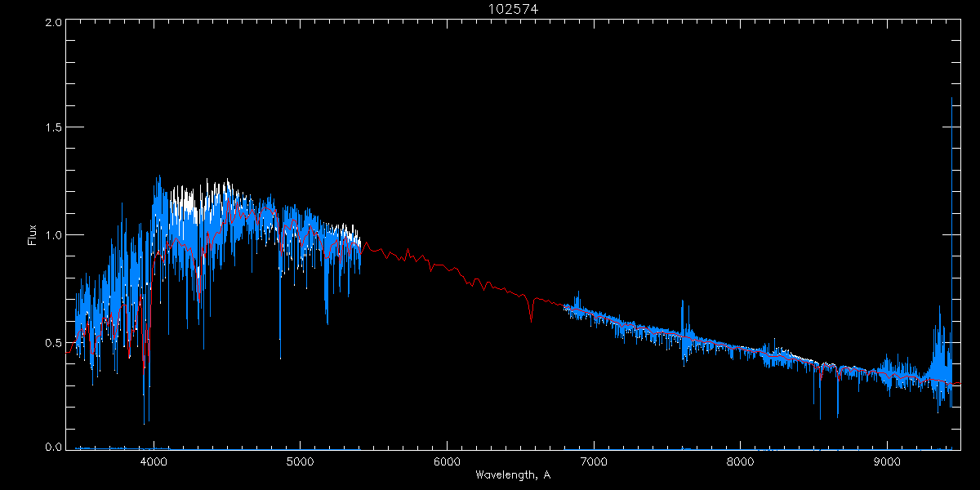Click the Wavelength, A axis label
This screenshot has width=980, height=490.
tap(513, 474)
